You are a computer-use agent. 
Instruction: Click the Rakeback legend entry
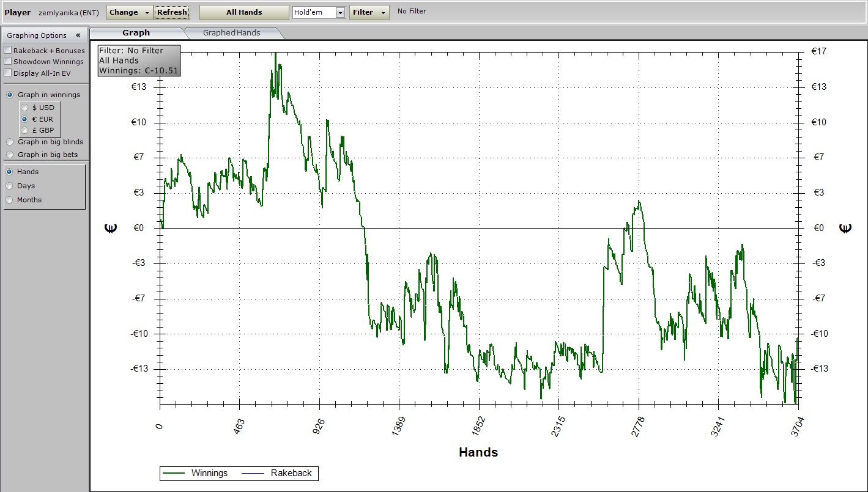click(x=291, y=473)
